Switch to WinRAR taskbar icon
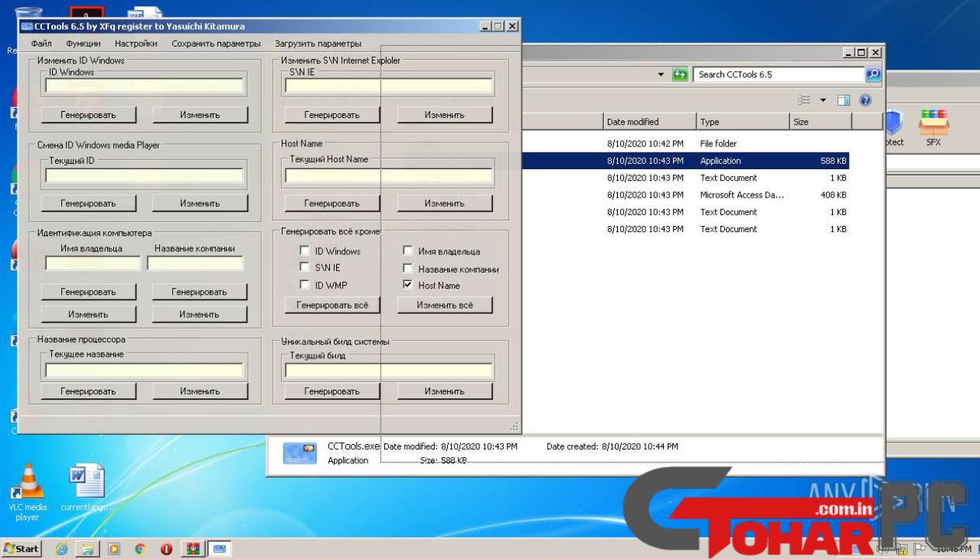This screenshot has height=559, width=980. (192, 549)
